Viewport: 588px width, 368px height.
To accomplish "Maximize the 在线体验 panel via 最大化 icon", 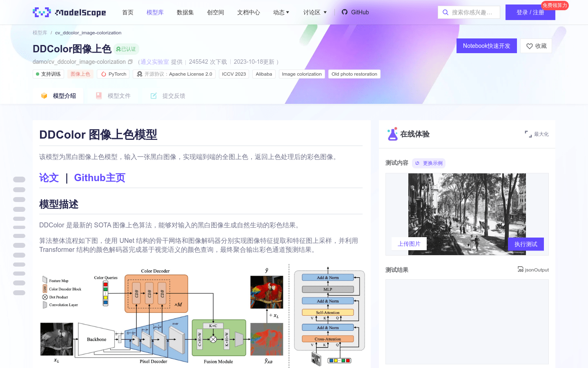I will [x=528, y=134].
